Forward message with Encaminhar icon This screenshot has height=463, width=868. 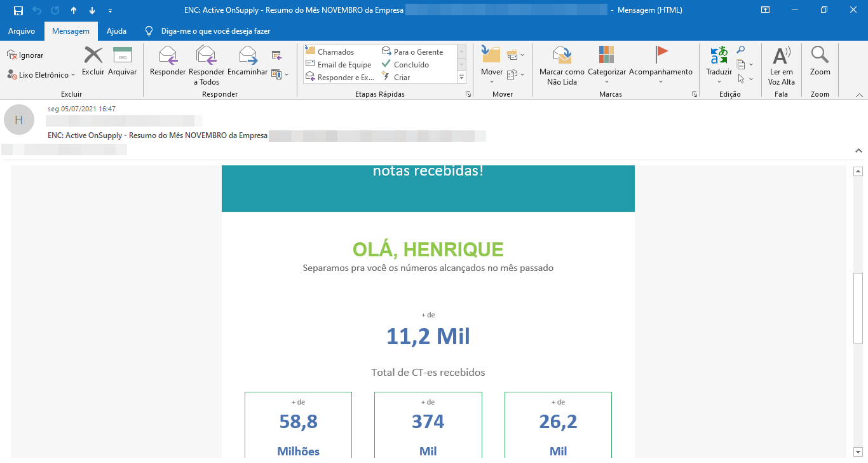[x=247, y=62]
